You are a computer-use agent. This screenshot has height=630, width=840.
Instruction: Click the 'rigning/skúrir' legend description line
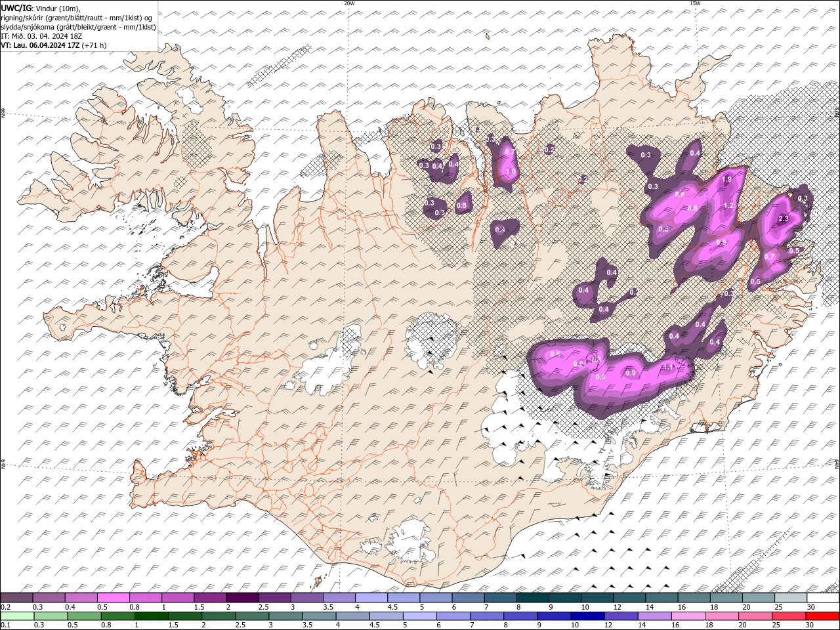pos(76,18)
